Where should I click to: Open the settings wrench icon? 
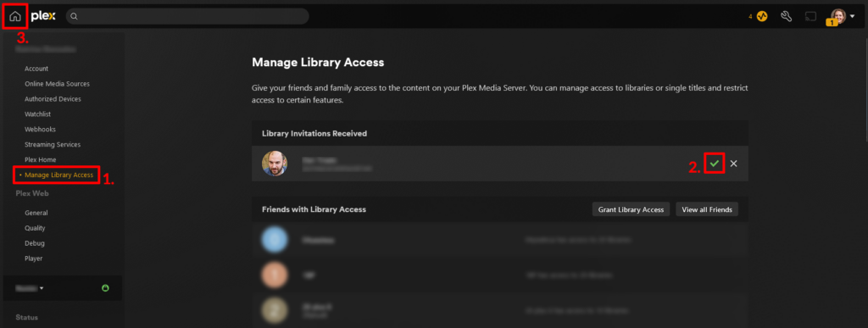click(x=786, y=17)
